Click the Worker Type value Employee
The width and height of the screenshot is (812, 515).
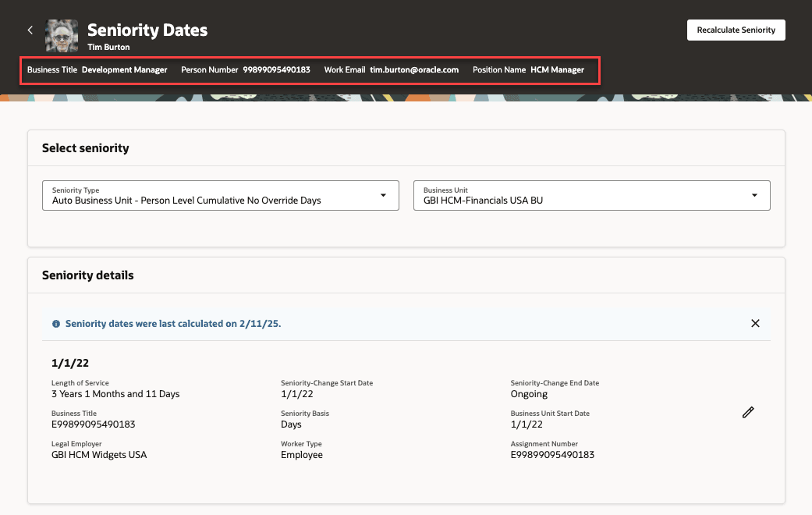pos(302,455)
